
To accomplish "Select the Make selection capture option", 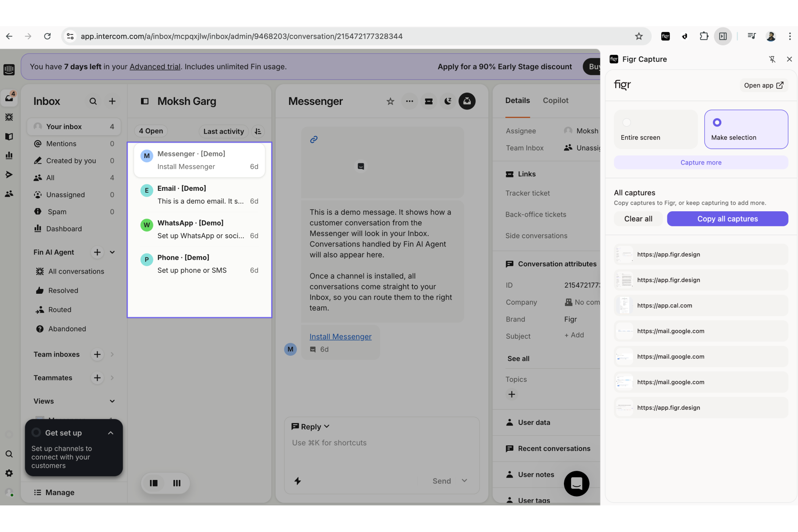I will (746, 129).
